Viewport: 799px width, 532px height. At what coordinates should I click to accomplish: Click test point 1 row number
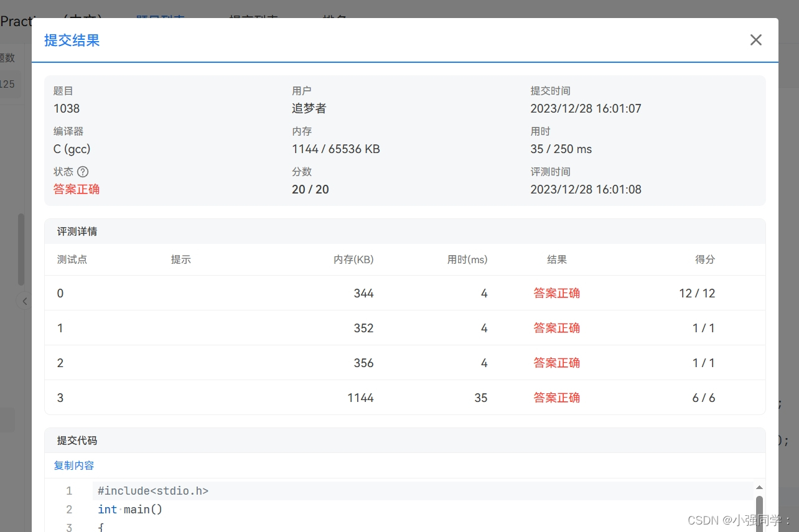pos(60,328)
